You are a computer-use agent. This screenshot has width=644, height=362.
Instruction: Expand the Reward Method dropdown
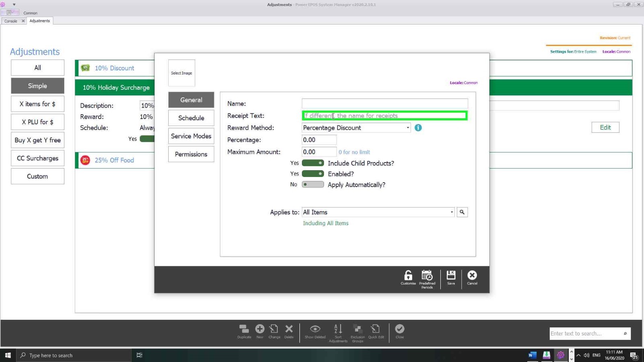tap(408, 128)
